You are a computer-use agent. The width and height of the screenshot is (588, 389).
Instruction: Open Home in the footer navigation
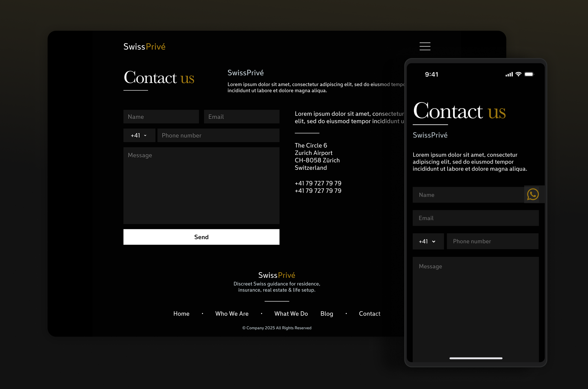tap(181, 314)
